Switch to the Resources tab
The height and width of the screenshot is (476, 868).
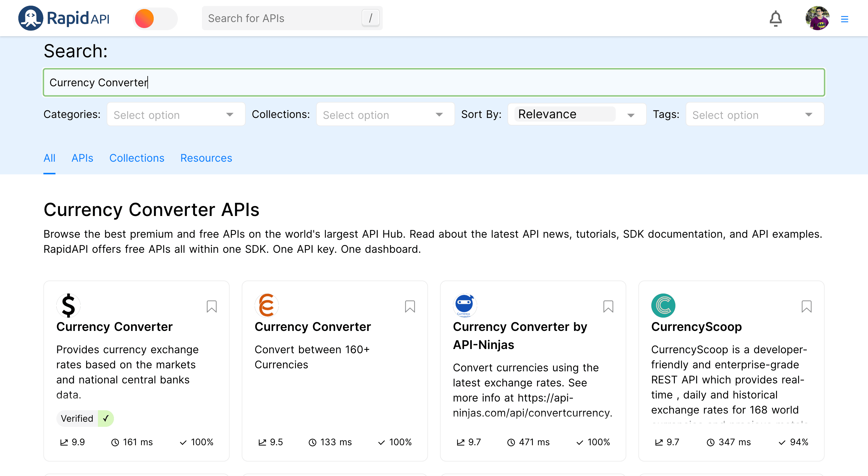[206, 158]
